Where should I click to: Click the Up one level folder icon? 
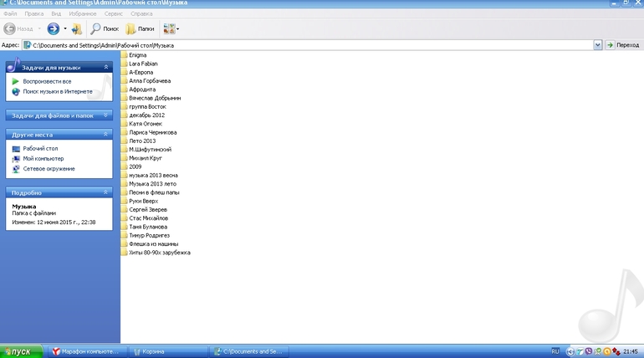tap(77, 28)
